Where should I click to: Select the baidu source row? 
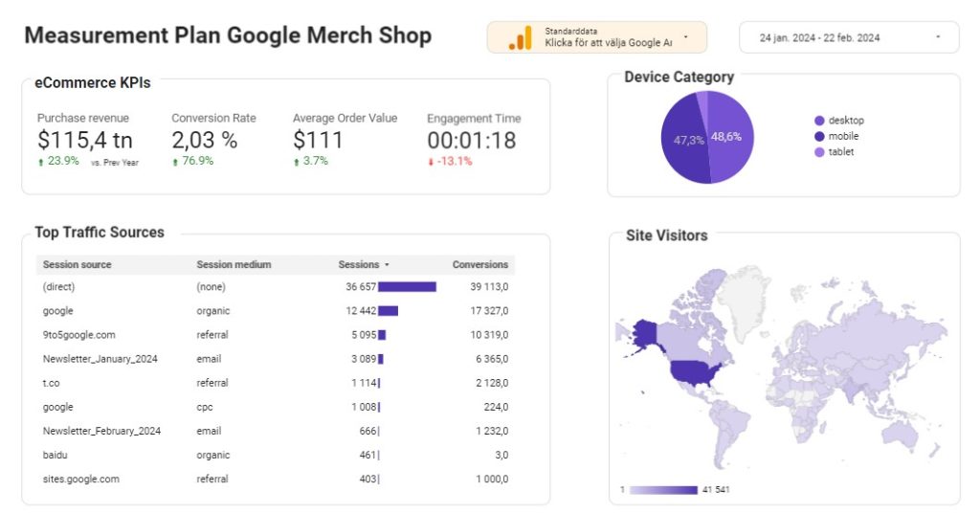point(276,456)
